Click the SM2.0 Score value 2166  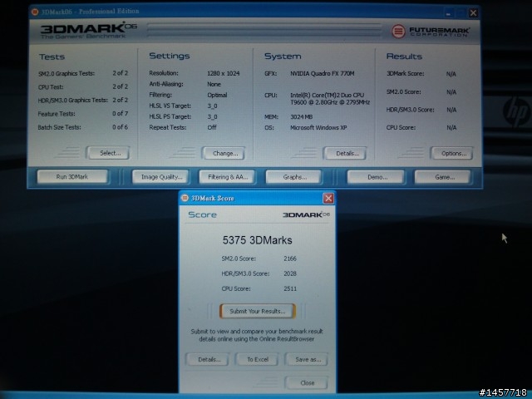coord(290,259)
